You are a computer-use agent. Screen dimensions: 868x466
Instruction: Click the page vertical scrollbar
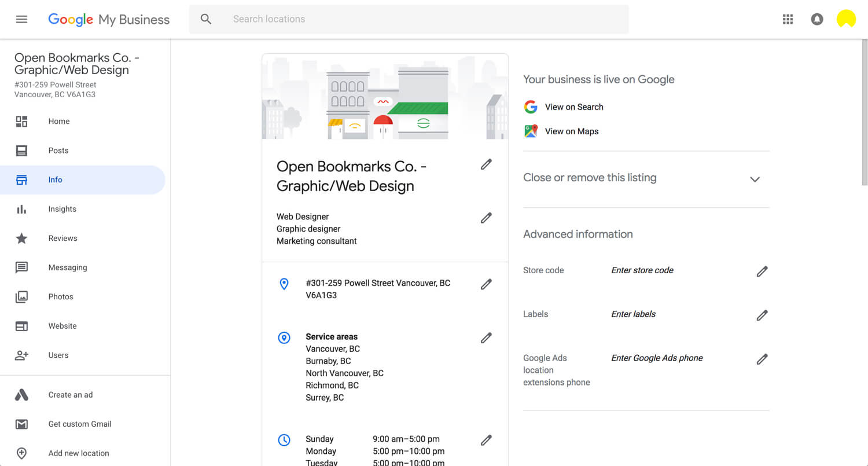coord(865,112)
